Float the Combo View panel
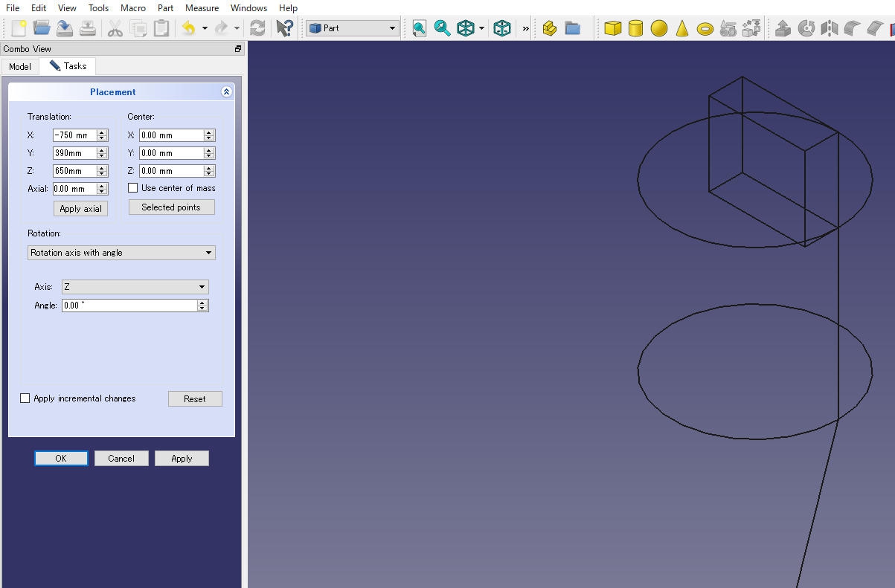Image resolution: width=895 pixels, height=588 pixels. click(237, 49)
